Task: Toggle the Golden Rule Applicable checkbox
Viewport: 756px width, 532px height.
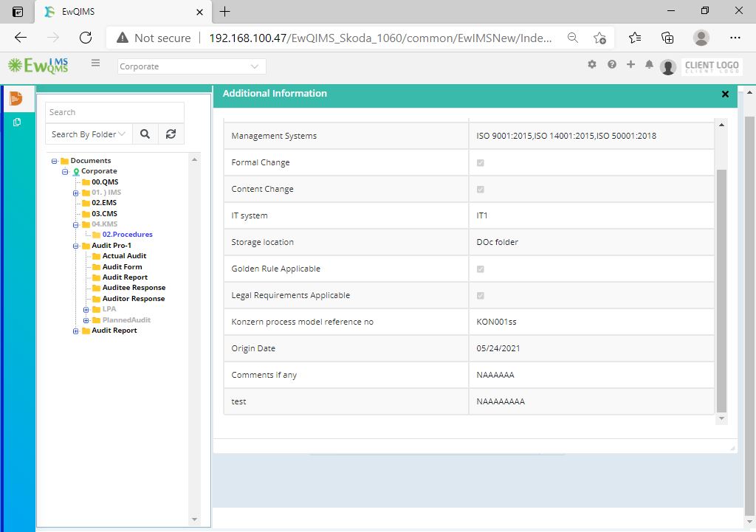Action: [480, 269]
